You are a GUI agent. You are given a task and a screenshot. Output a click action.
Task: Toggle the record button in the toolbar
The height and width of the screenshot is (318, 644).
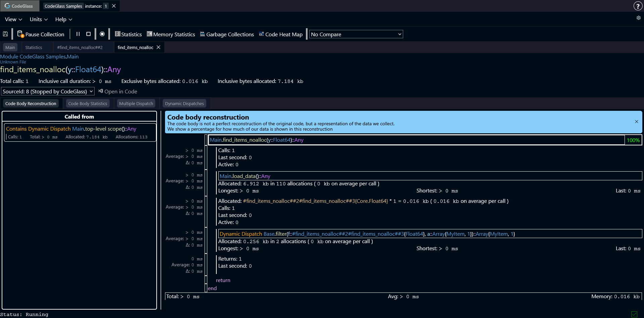coord(102,34)
